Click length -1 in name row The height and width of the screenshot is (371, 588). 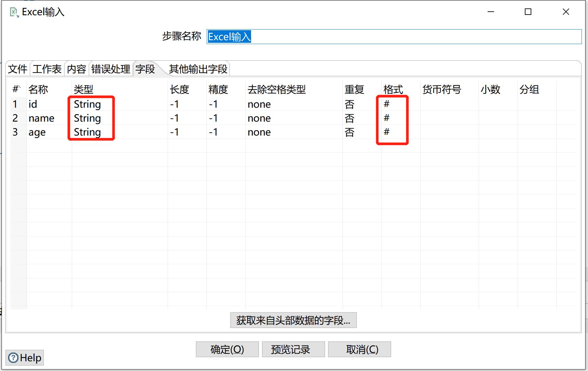click(187, 118)
